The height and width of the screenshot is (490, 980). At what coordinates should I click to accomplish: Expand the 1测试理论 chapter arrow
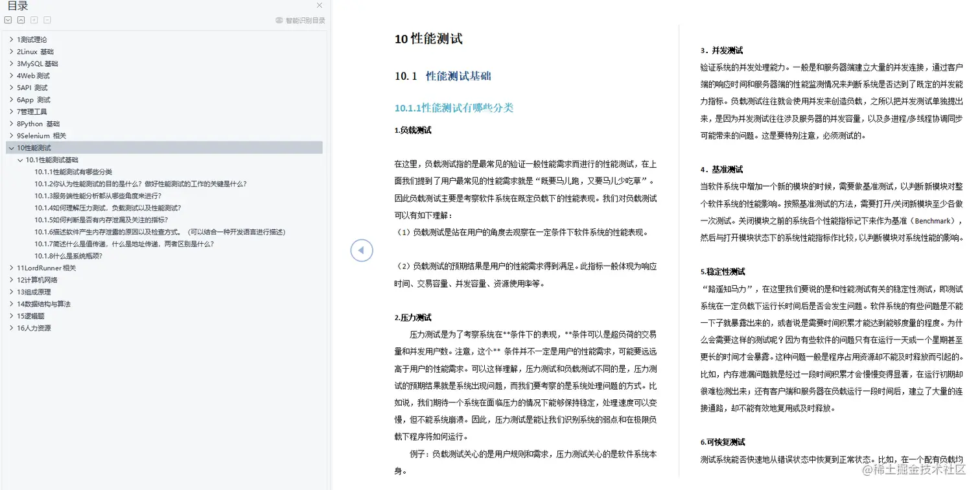point(11,40)
